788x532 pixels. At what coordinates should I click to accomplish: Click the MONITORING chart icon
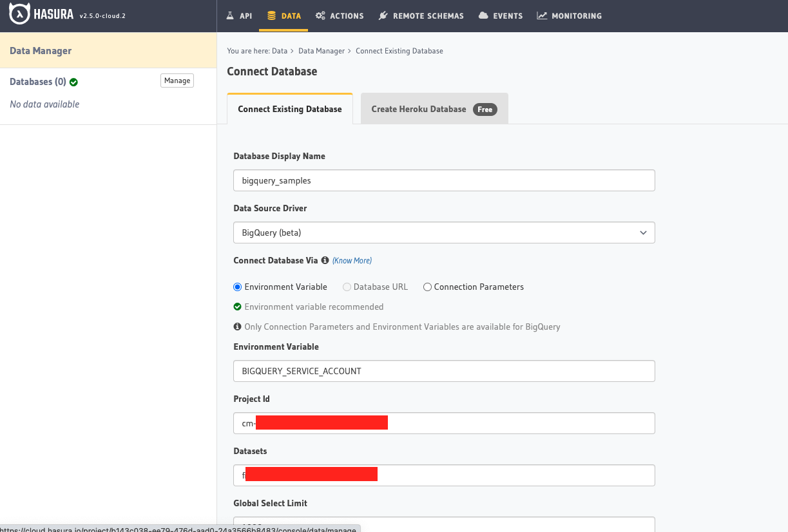coord(541,15)
